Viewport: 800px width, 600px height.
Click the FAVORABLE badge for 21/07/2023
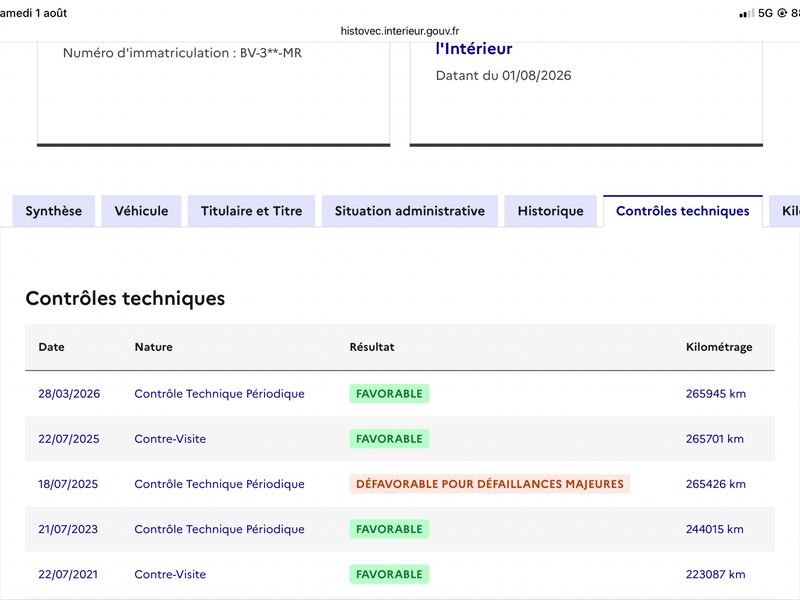click(x=389, y=529)
